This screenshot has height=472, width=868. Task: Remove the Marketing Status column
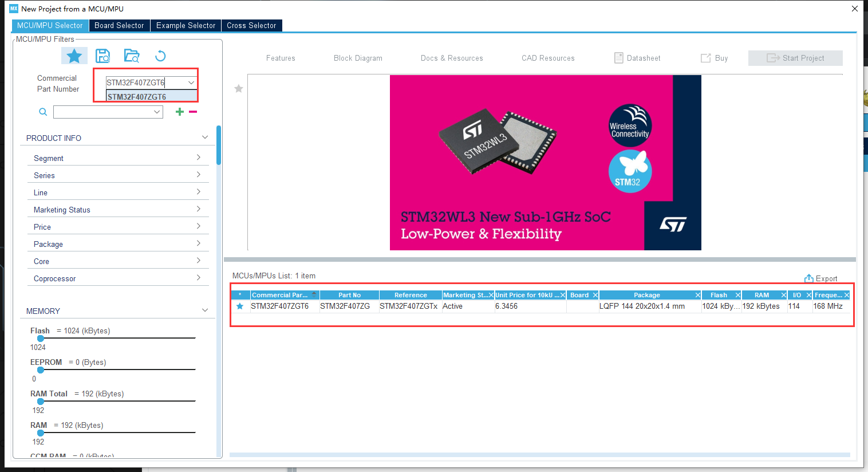491,295
